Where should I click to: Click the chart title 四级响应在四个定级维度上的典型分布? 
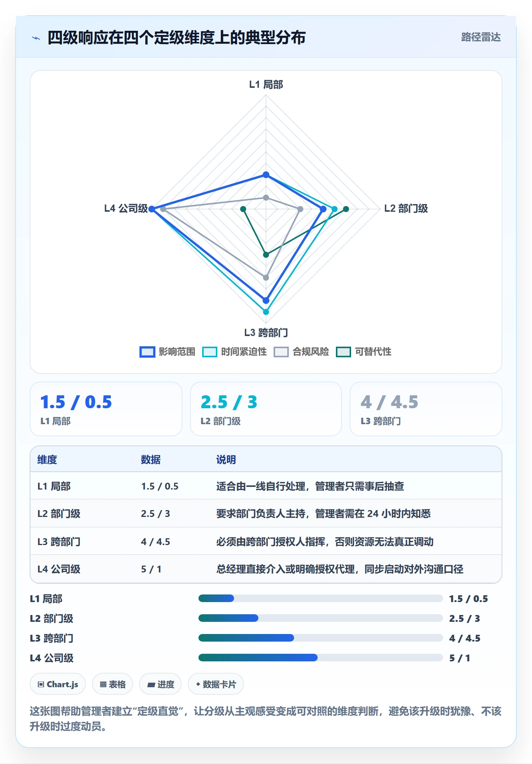tap(176, 38)
